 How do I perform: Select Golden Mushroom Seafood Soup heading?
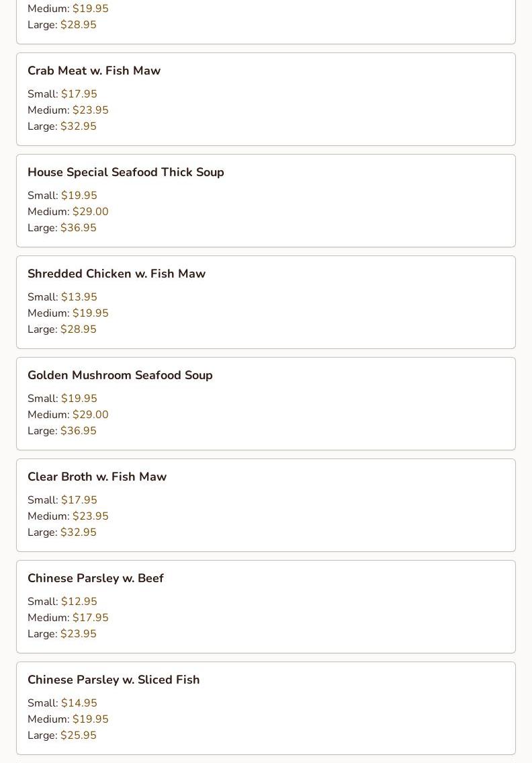120,375
